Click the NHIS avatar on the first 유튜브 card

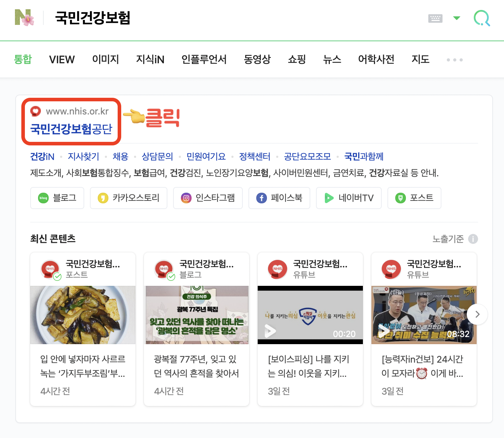tap(278, 269)
